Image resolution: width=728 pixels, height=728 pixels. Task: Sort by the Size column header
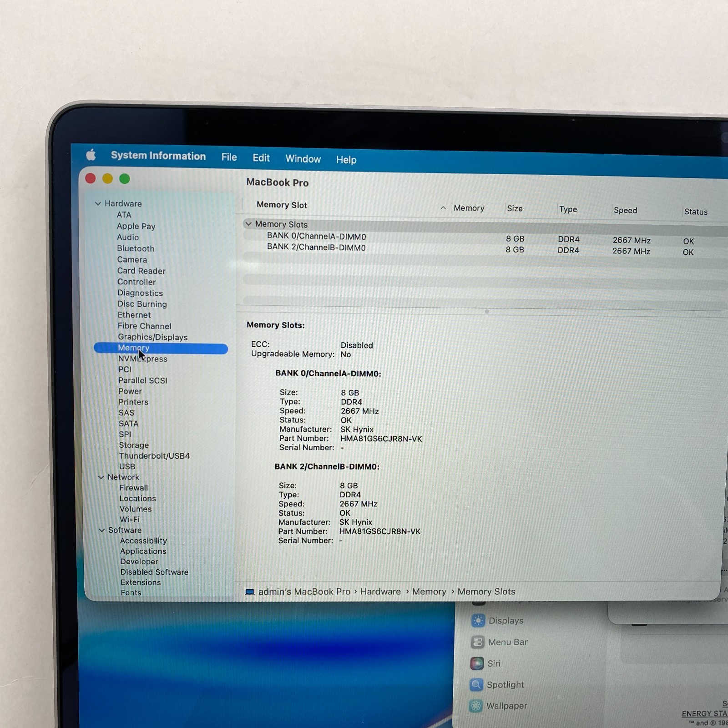pos(515,208)
